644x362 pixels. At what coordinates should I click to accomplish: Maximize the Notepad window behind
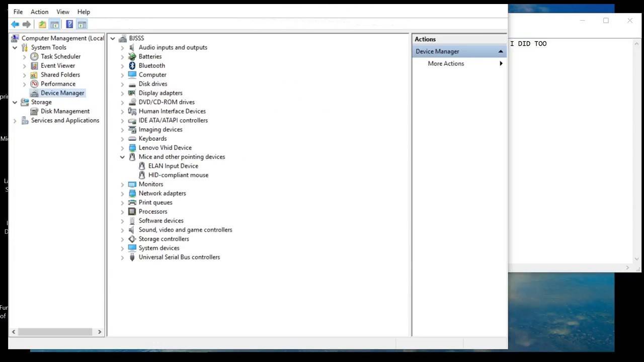(x=606, y=21)
